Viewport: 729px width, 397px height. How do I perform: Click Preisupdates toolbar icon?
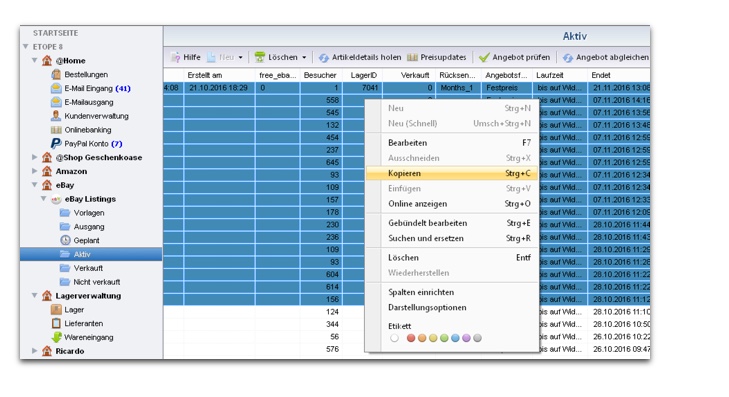tap(412, 57)
